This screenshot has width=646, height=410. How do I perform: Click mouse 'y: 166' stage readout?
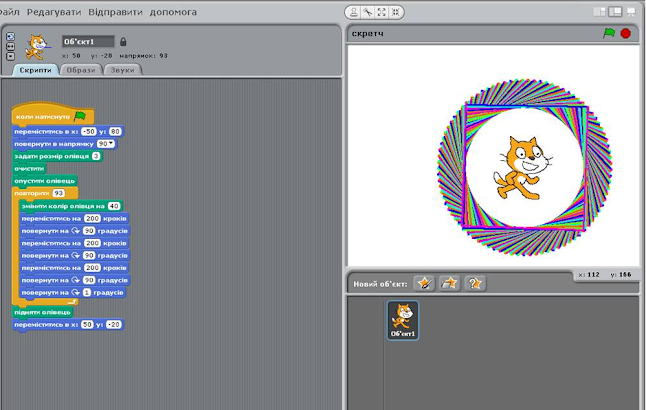click(x=620, y=275)
